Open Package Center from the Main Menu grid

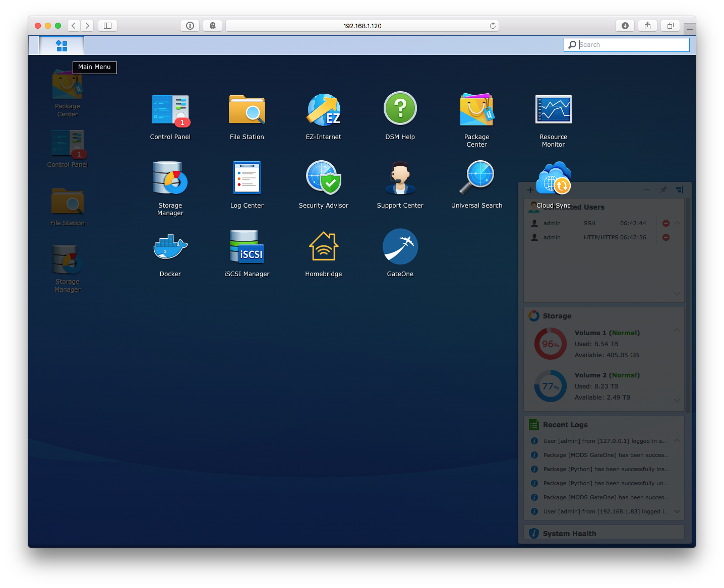coord(477,120)
